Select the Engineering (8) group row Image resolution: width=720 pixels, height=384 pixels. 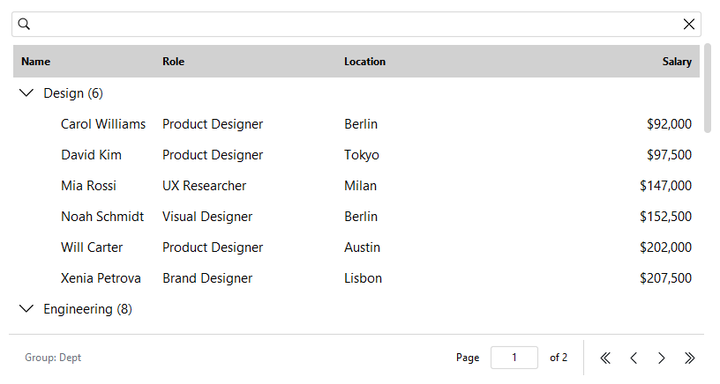(x=356, y=309)
